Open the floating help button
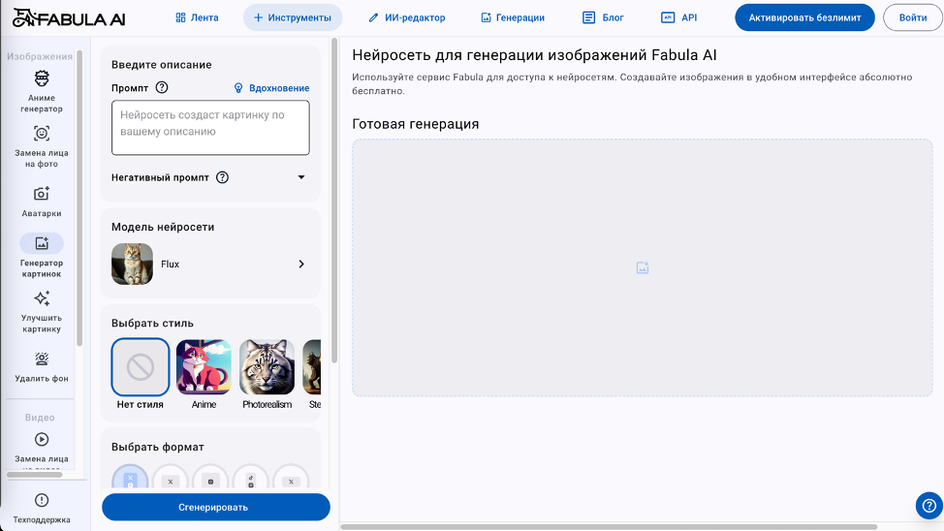The image size is (944, 531). pyautogui.click(x=929, y=506)
